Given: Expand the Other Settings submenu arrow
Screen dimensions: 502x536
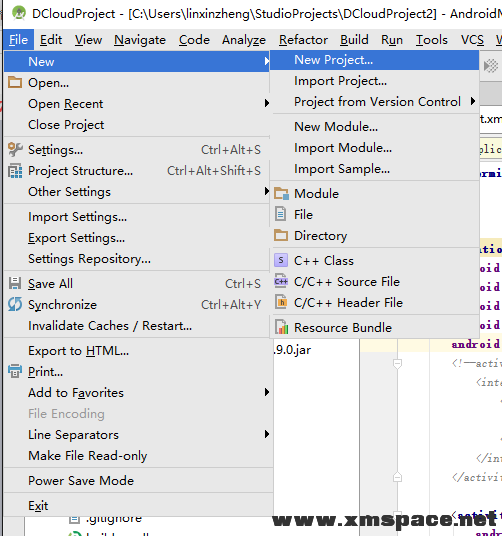Looking at the screenshot, I should pyautogui.click(x=267, y=191).
